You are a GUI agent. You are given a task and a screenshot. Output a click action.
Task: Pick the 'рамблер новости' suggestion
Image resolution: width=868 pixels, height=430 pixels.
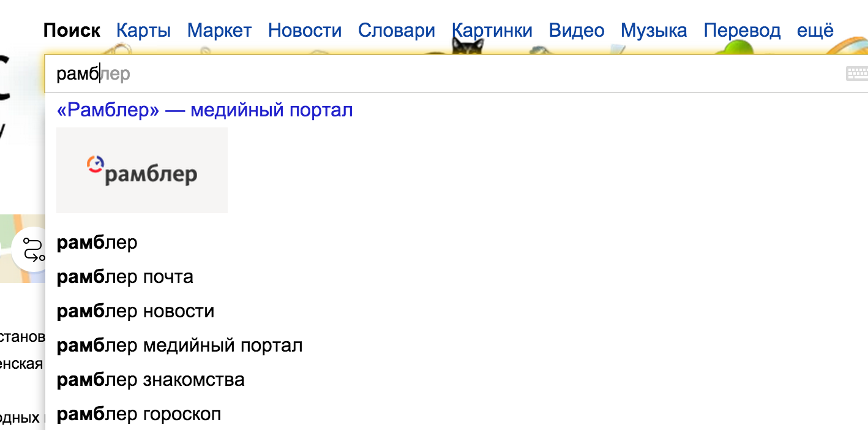tap(135, 311)
